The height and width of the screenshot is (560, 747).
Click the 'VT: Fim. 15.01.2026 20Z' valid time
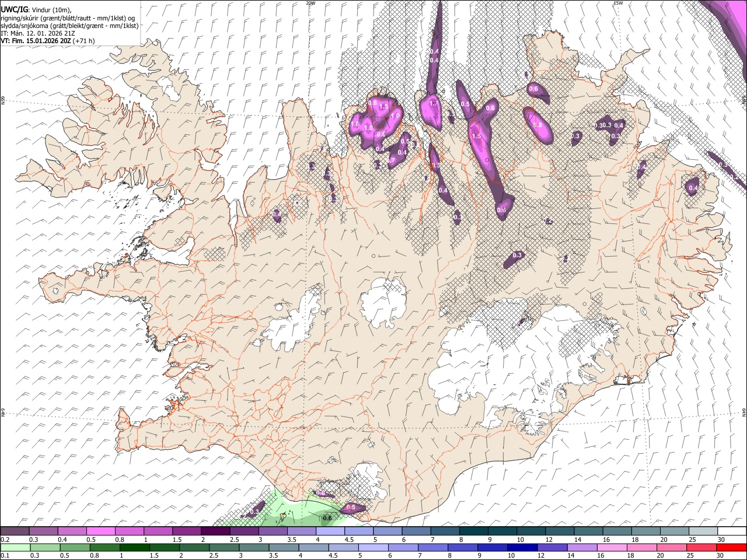pyautogui.click(x=36, y=41)
